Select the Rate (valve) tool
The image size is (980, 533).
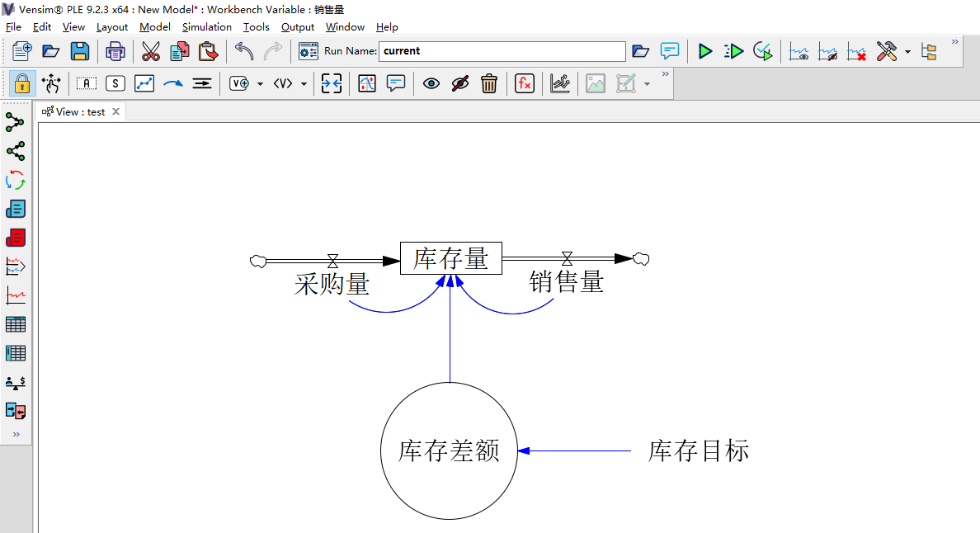coord(200,83)
